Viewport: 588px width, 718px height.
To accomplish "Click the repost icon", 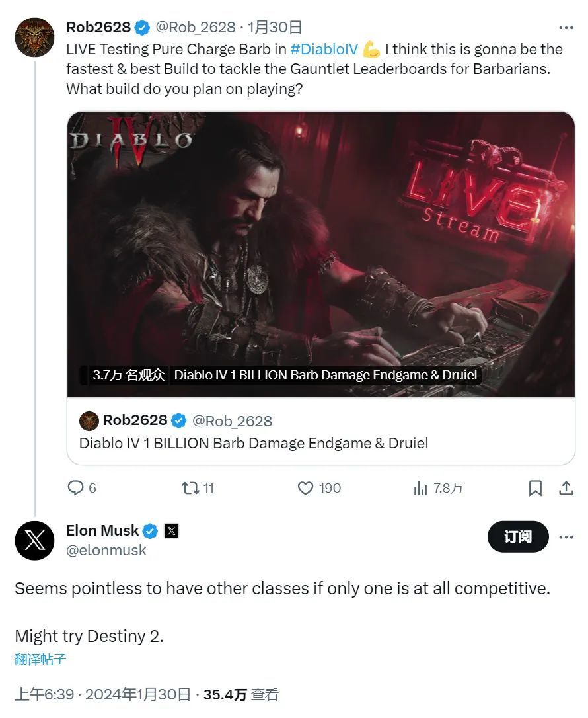I will click(x=190, y=488).
